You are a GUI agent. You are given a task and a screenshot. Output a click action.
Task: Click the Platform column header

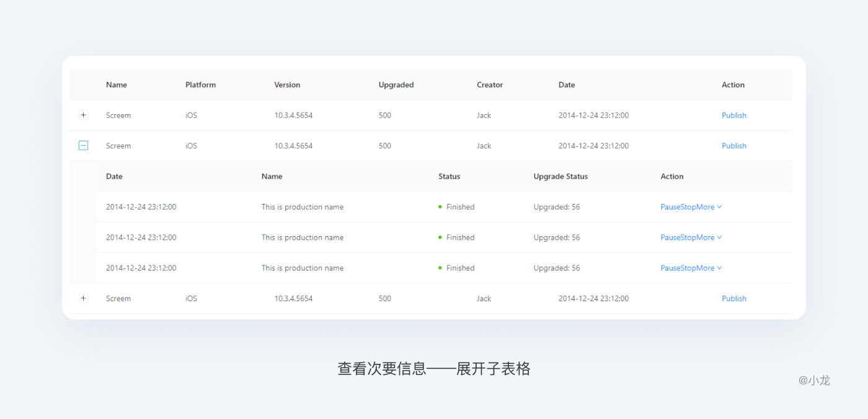click(x=200, y=85)
